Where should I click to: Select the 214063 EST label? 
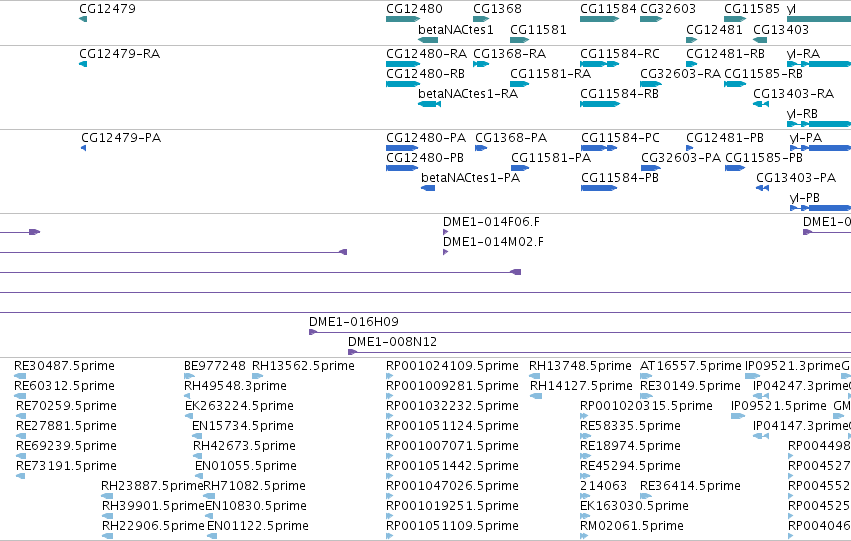[603, 486]
